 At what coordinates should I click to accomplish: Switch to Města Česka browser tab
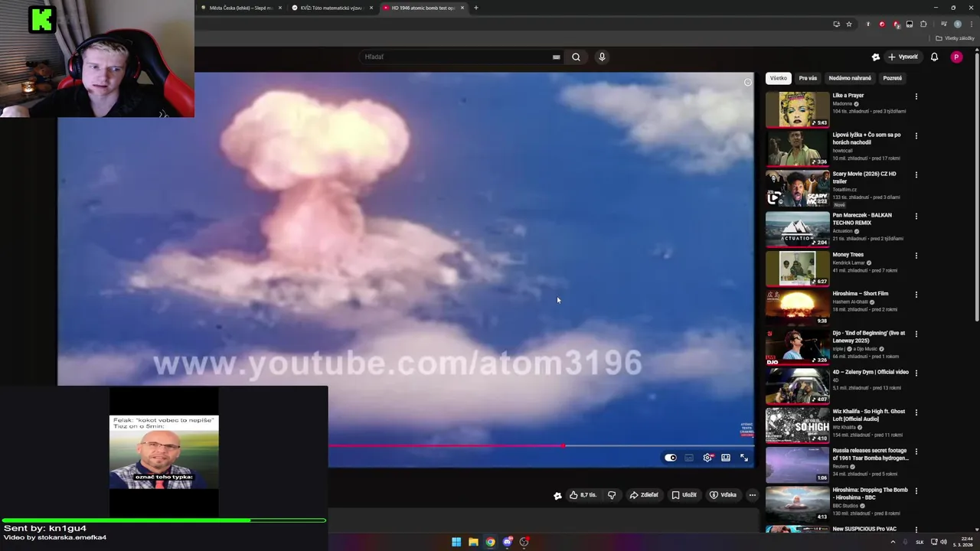tap(240, 8)
